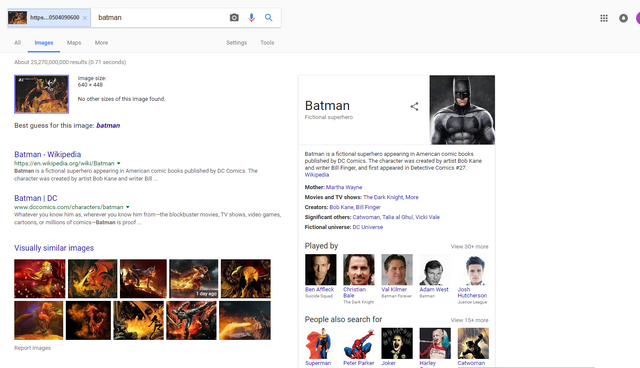This screenshot has width=640, height=368.
Task: Open the Catwoman related search image
Action: tap(473, 343)
